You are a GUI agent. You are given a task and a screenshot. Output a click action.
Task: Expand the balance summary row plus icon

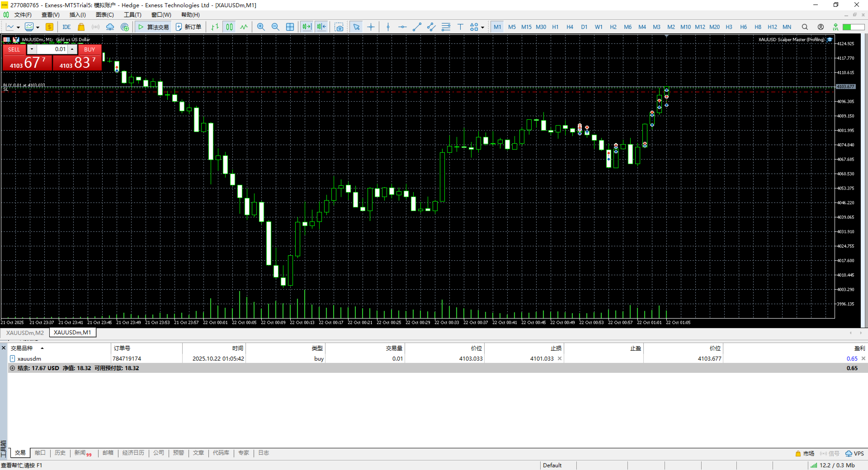point(12,368)
